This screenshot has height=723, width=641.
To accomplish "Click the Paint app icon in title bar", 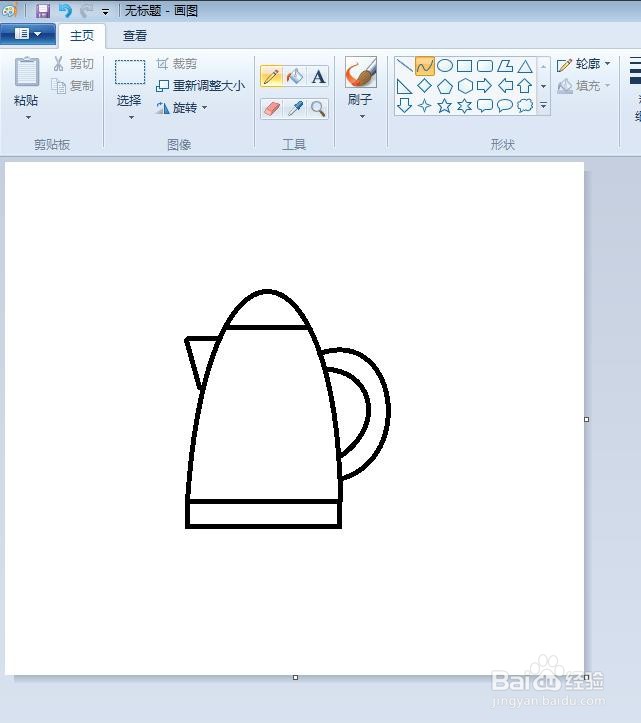I will [9, 10].
